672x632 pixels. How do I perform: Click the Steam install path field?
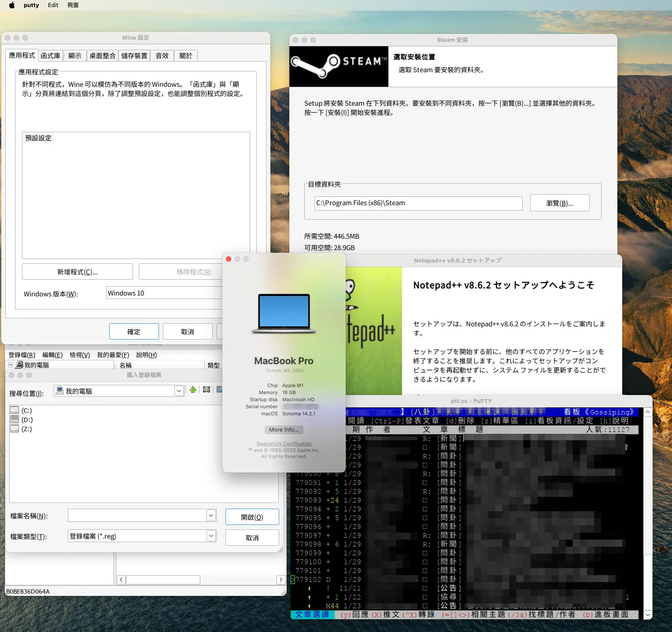(x=418, y=203)
